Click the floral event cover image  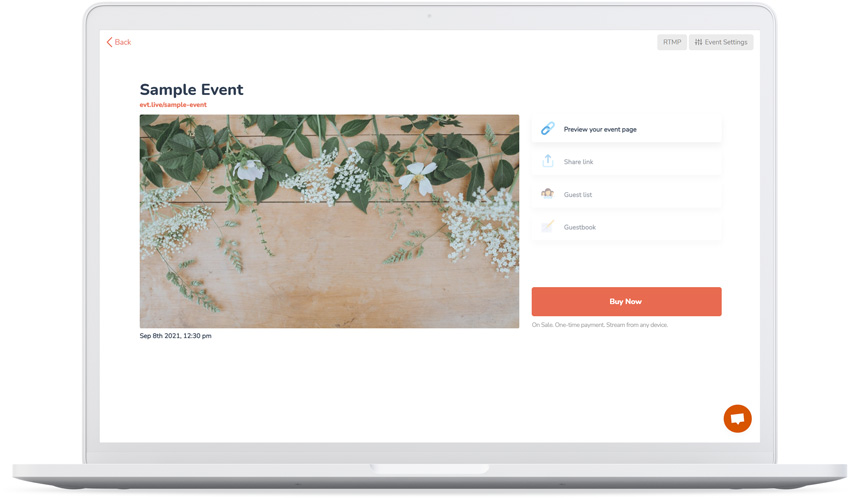pos(329,221)
